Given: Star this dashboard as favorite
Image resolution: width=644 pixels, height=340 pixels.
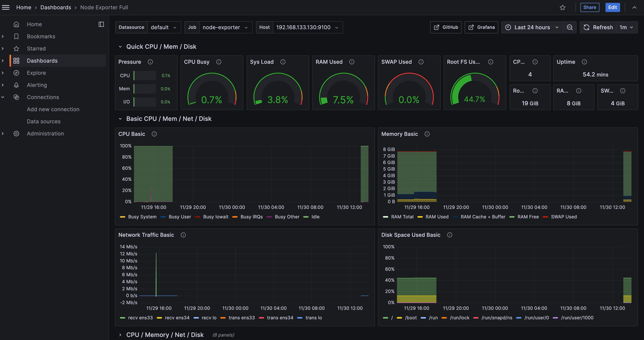Looking at the screenshot, I should [x=562, y=8].
